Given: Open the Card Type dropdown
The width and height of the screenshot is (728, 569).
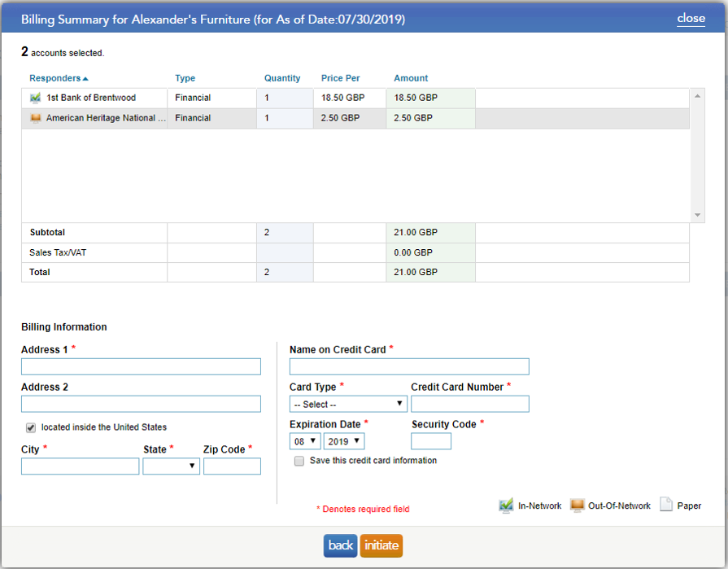Looking at the screenshot, I should pyautogui.click(x=348, y=403).
